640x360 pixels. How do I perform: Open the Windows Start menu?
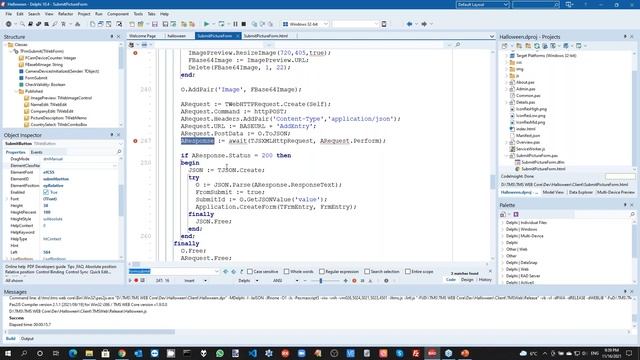click(x=8, y=353)
